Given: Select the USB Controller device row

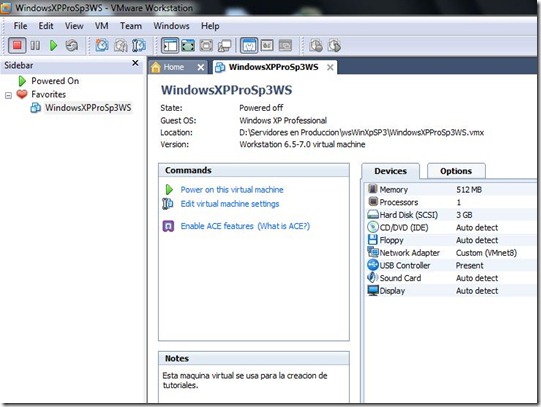Looking at the screenshot, I should click(450, 266).
